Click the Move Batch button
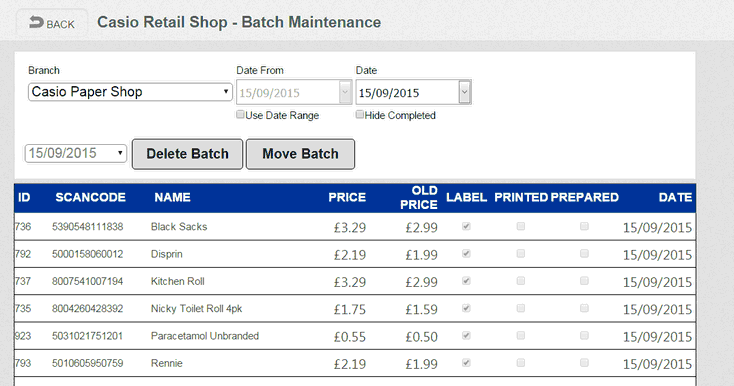Screen dimensions: 734x386 tap(300, 154)
